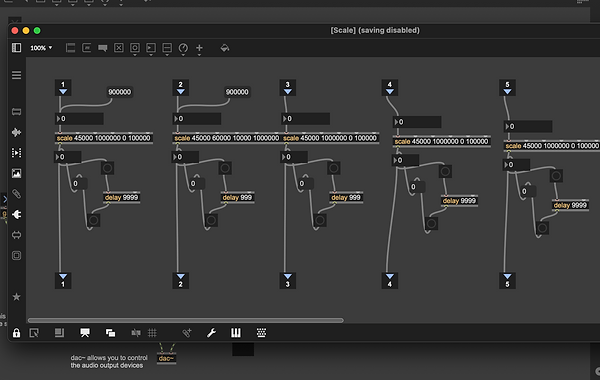Toggle the left sidebar panel icon
The image size is (600, 380).
[16, 48]
